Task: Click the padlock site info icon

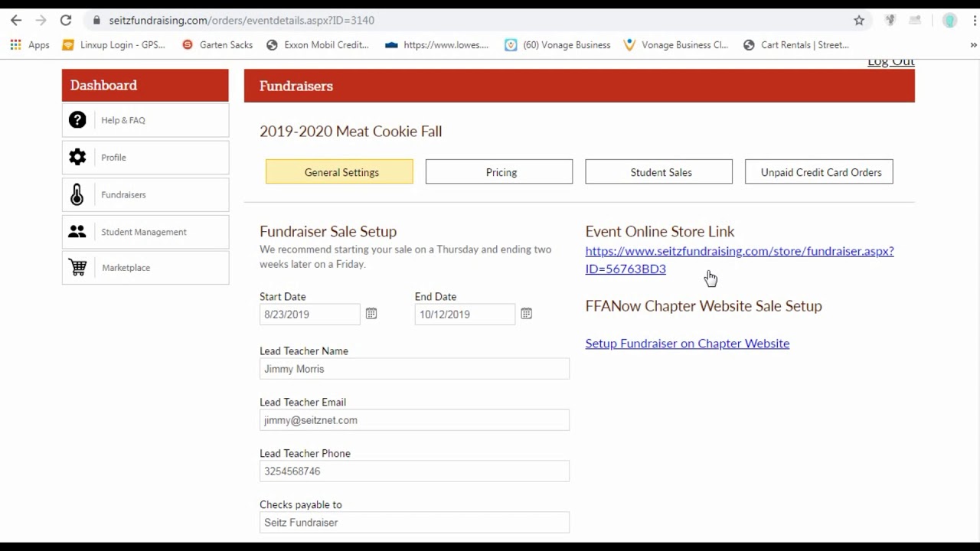Action: coord(96,21)
